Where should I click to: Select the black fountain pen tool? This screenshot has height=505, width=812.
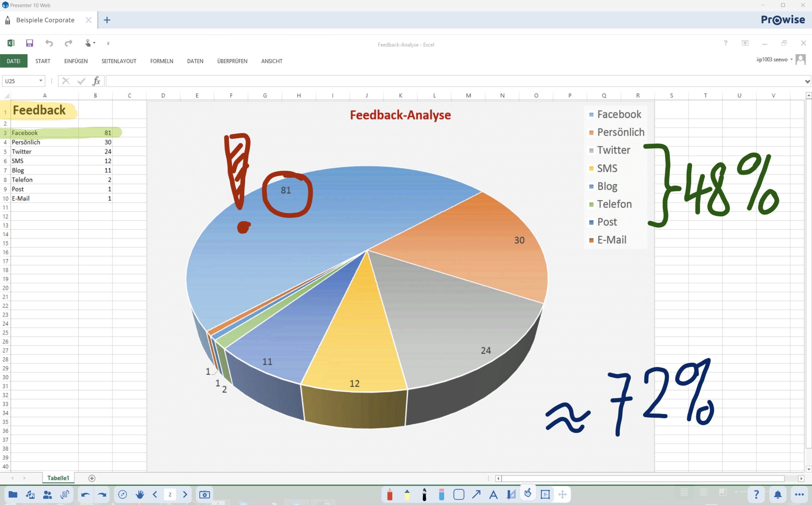[x=424, y=494]
